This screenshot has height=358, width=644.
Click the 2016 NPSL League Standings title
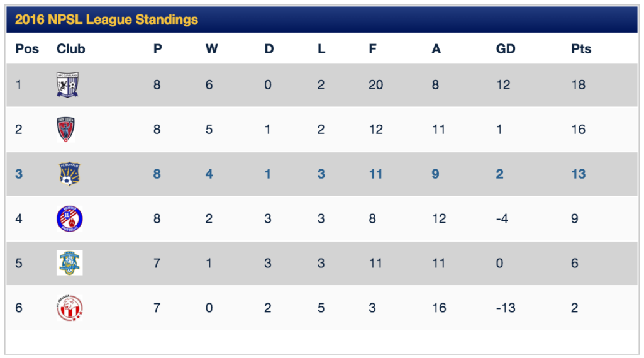pyautogui.click(x=106, y=20)
